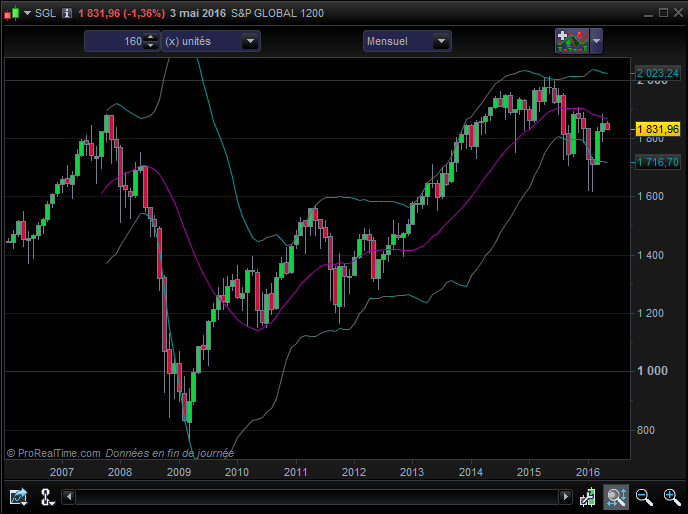The height and width of the screenshot is (514, 688).
Task: Click the 2009 label on time axis
Action: tap(179, 472)
